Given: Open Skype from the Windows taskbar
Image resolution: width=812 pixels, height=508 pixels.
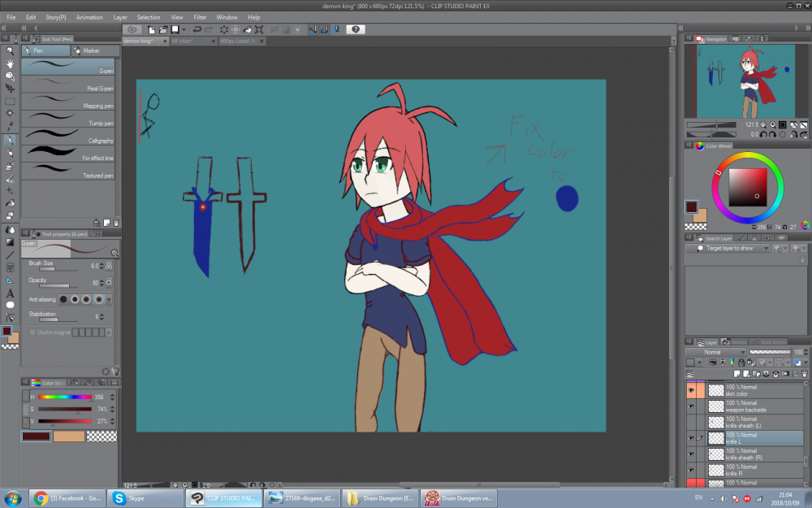Looking at the screenshot, I should click(x=145, y=498).
